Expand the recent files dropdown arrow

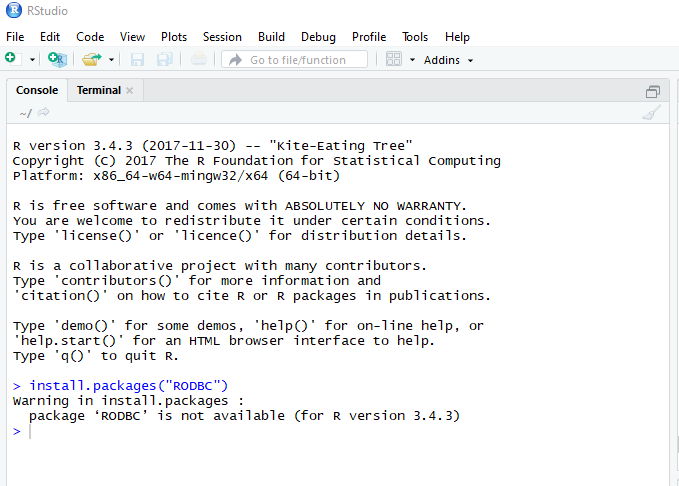111,60
